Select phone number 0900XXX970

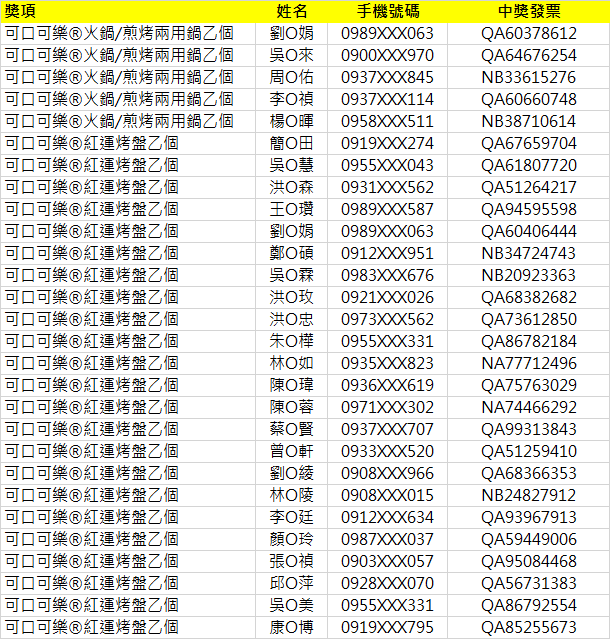pos(387,55)
